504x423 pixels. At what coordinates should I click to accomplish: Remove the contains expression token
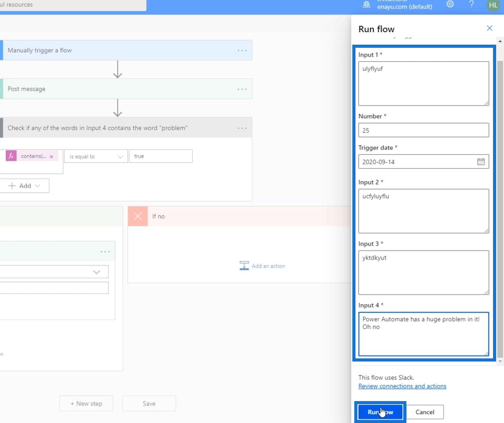pyautogui.click(x=51, y=156)
